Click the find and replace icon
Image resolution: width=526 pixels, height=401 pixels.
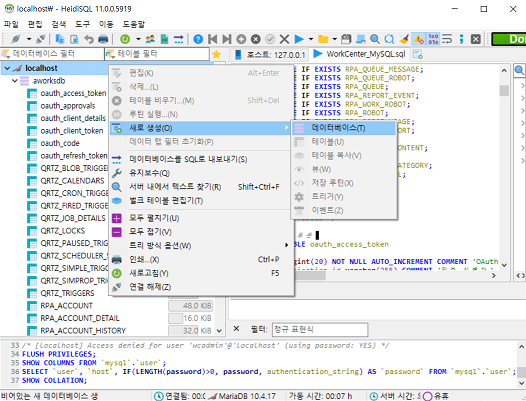pos(389,39)
